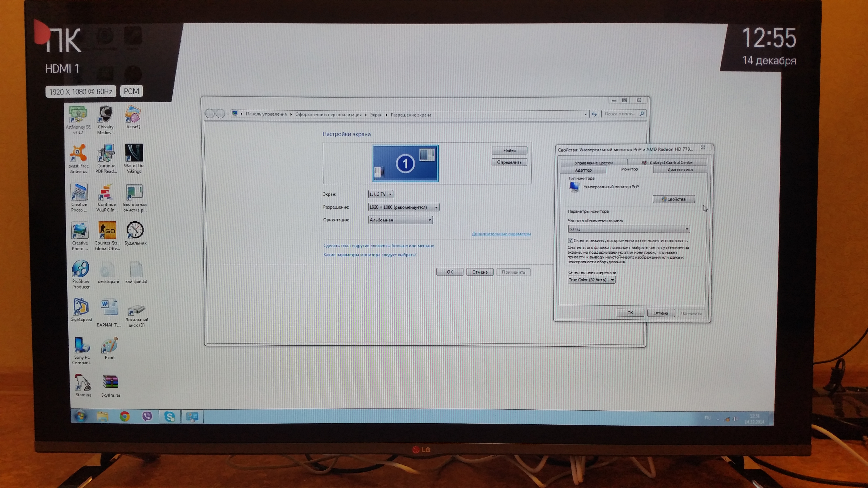Switch to the Адаптер tab
868x488 pixels.
[583, 170]
